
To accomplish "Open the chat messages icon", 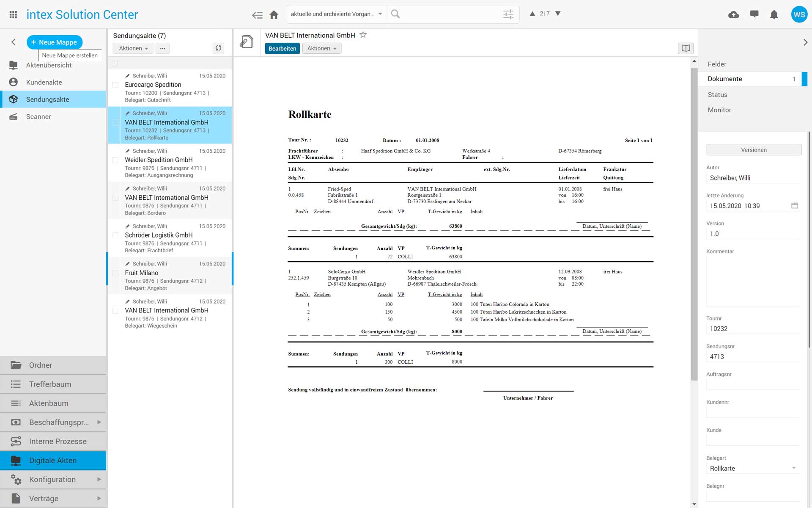I will 754,14.
